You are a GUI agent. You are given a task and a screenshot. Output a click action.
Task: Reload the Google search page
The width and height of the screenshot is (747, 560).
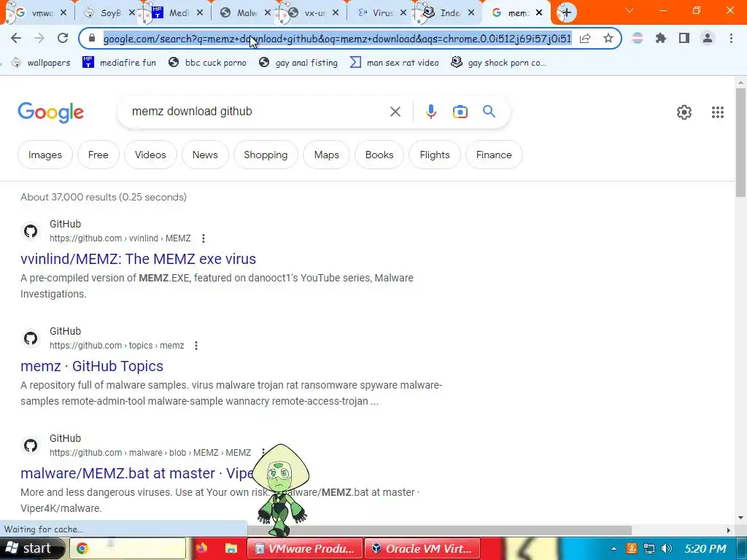[63, 38]
